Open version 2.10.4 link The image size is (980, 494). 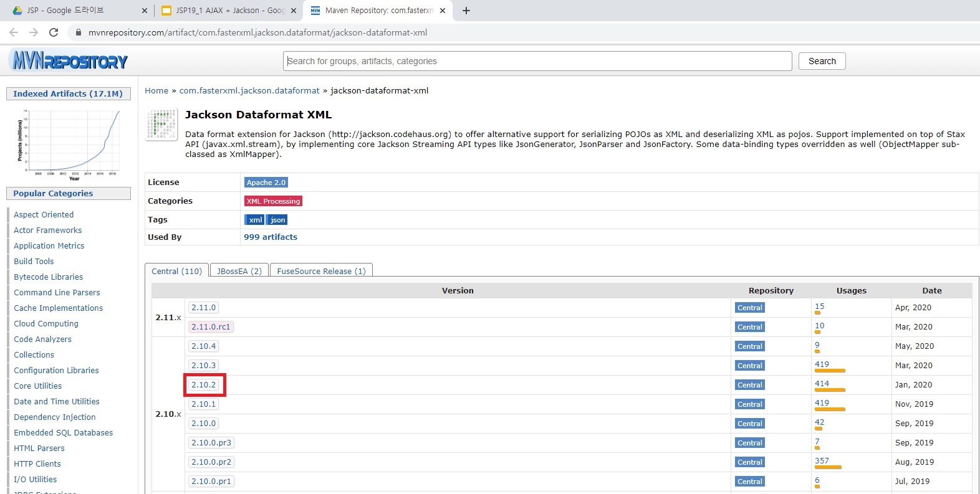tap(203, 346)
